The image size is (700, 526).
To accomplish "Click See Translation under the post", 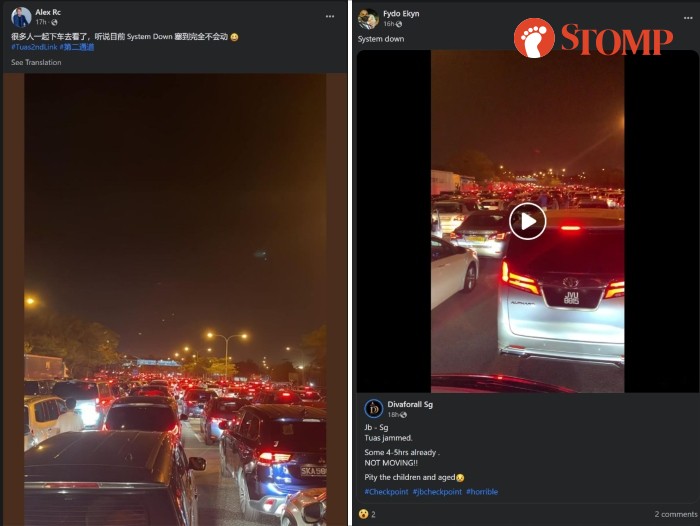I will click(36, 62).
